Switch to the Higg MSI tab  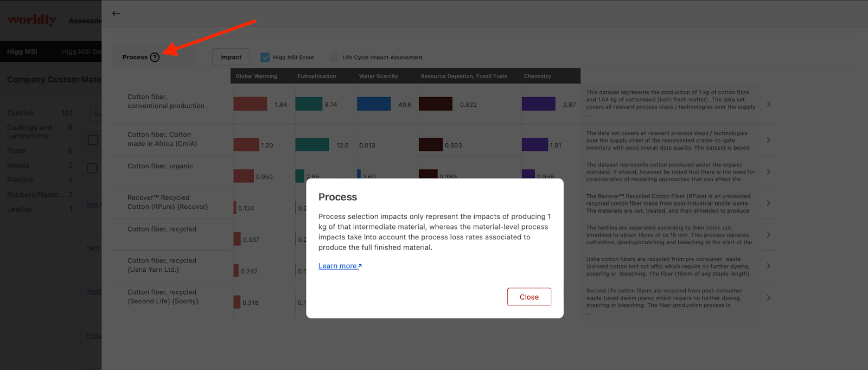[x=22, y=52]
